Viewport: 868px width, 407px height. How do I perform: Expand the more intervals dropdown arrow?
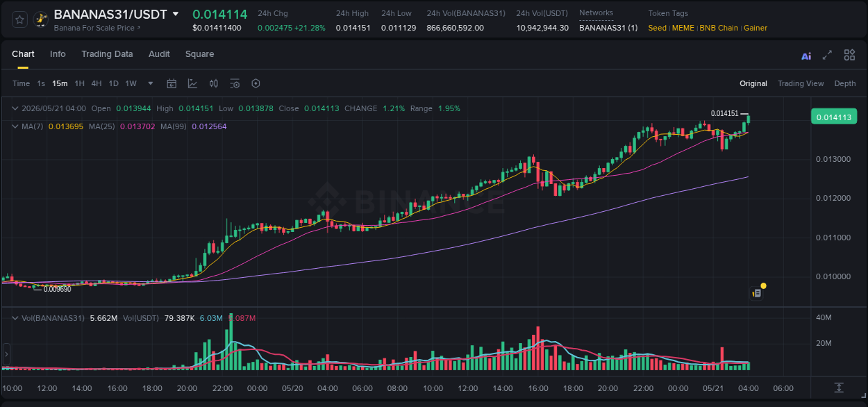tap(150, 83)
